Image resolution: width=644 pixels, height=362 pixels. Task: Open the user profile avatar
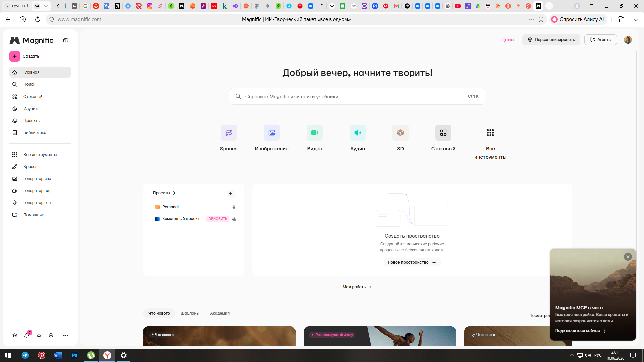click(x=628, y=40)
